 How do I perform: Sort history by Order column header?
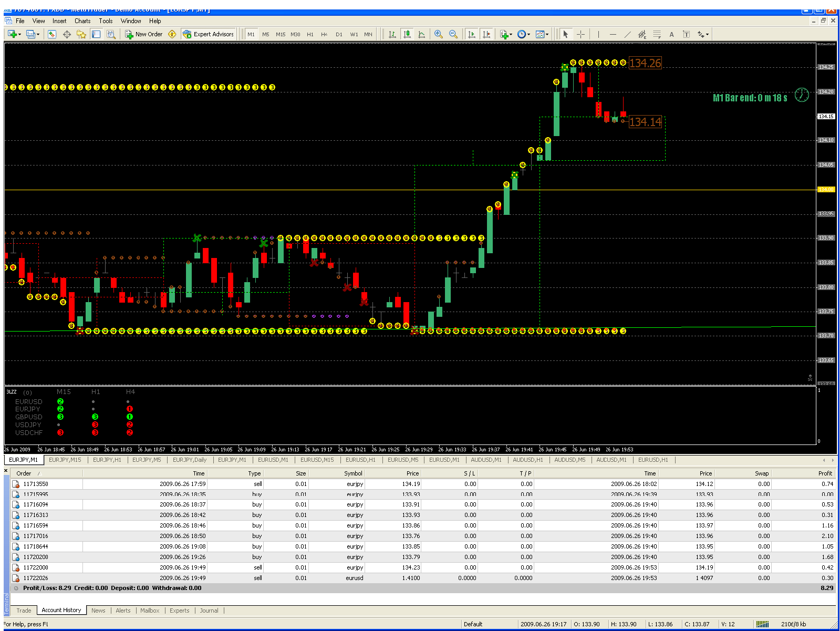click(24, 473)
